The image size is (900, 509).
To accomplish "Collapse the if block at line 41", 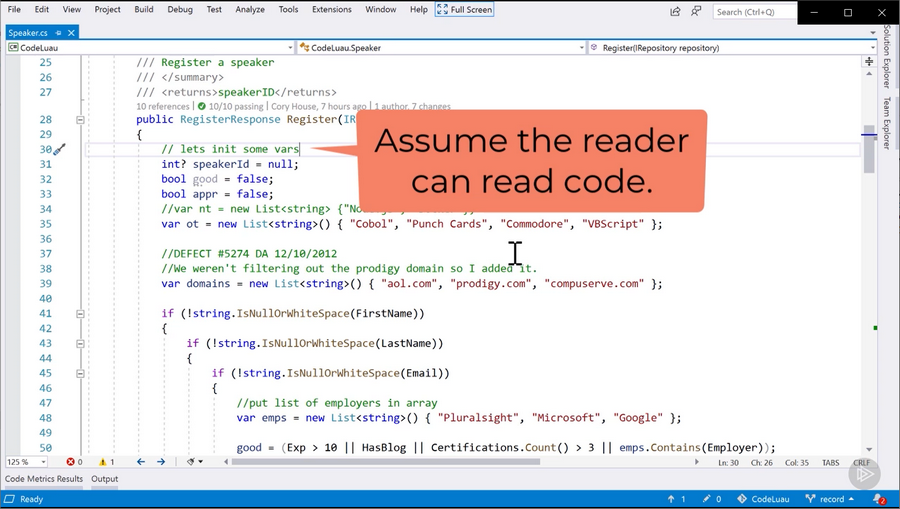I will pos(80,314).
